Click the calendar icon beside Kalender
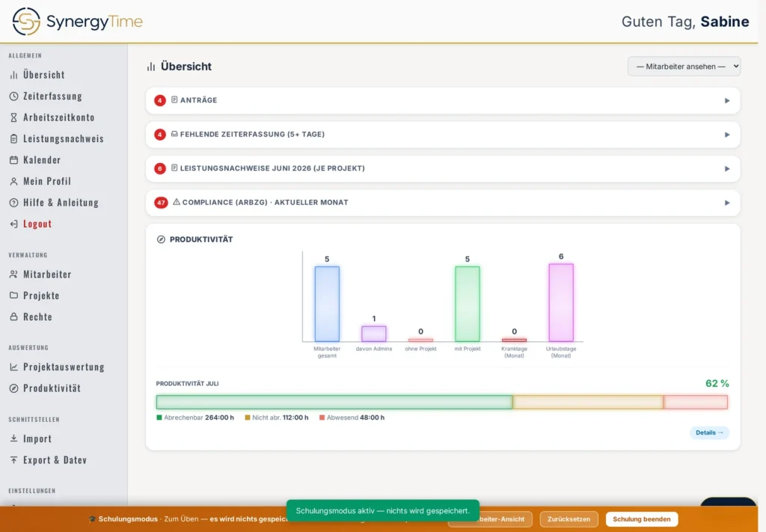Image resolution: width=766 pixels, height=532 pixels. click(x=13, y=159)
